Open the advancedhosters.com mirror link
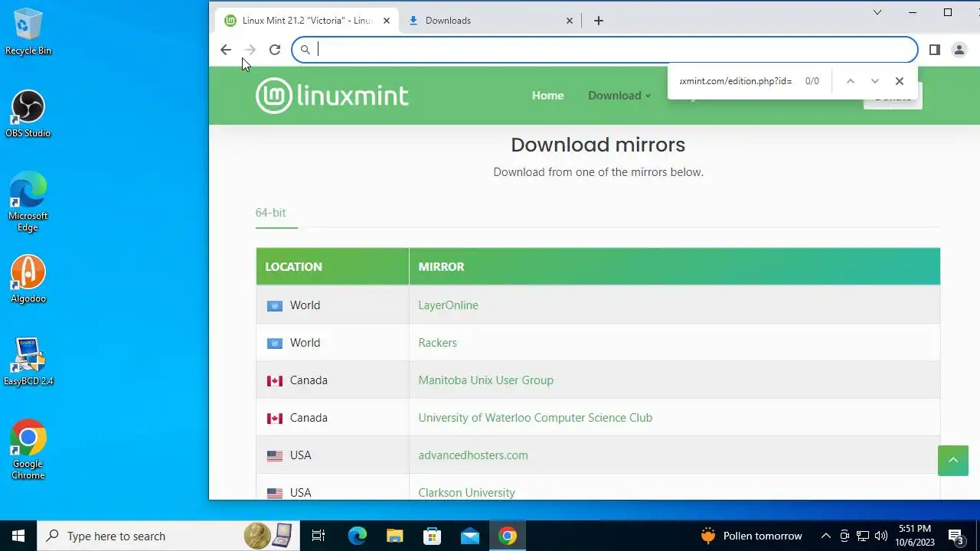This screenshot has width=980, height=551. [x=473, y=455]
